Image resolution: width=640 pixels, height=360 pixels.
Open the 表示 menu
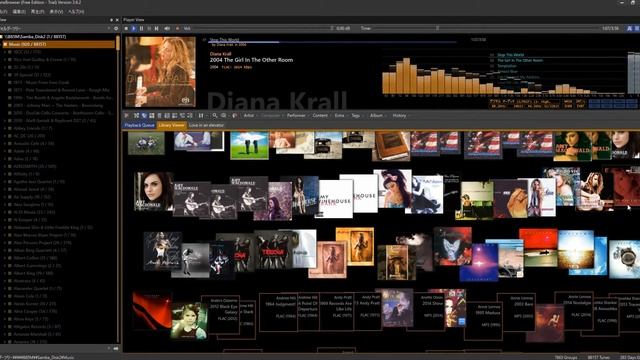(56, 12)
